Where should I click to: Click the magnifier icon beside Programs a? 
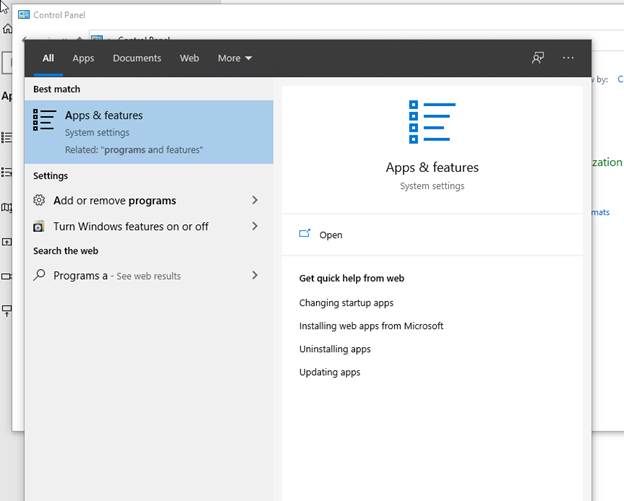pos(39,275)
